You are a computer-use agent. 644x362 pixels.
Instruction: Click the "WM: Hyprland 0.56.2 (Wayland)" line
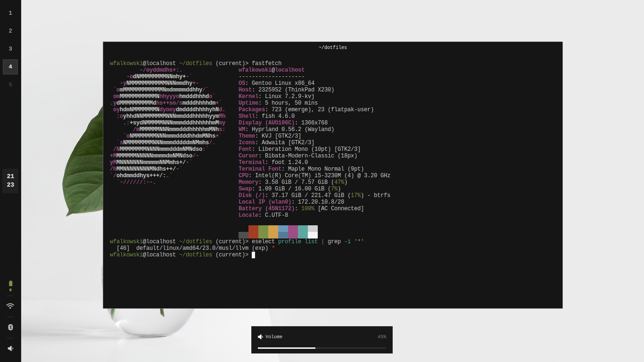coord(286,129)
